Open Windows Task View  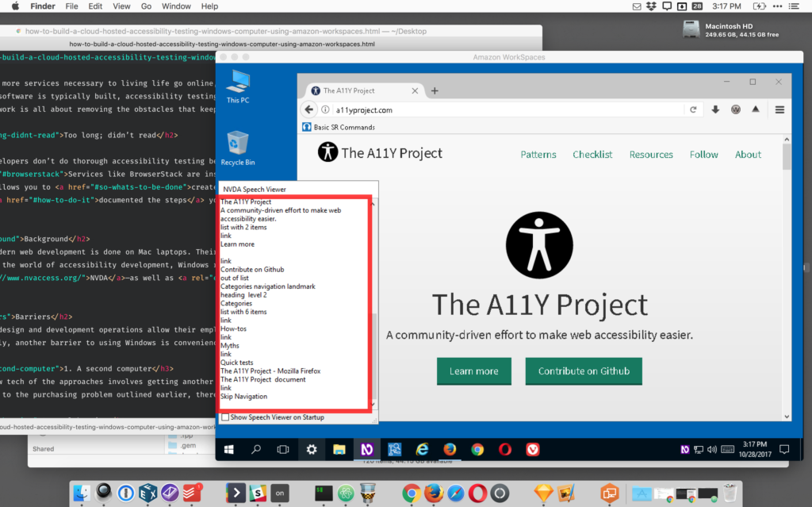[283, 449]
